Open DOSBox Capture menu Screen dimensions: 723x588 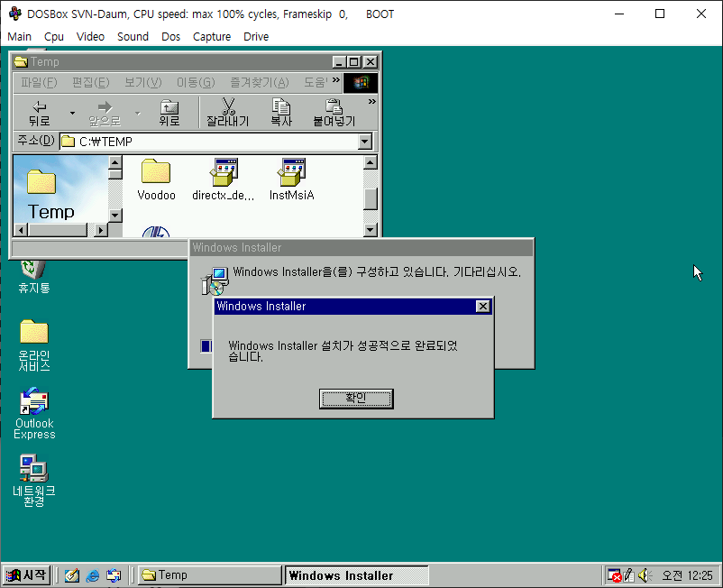[212, 36]
